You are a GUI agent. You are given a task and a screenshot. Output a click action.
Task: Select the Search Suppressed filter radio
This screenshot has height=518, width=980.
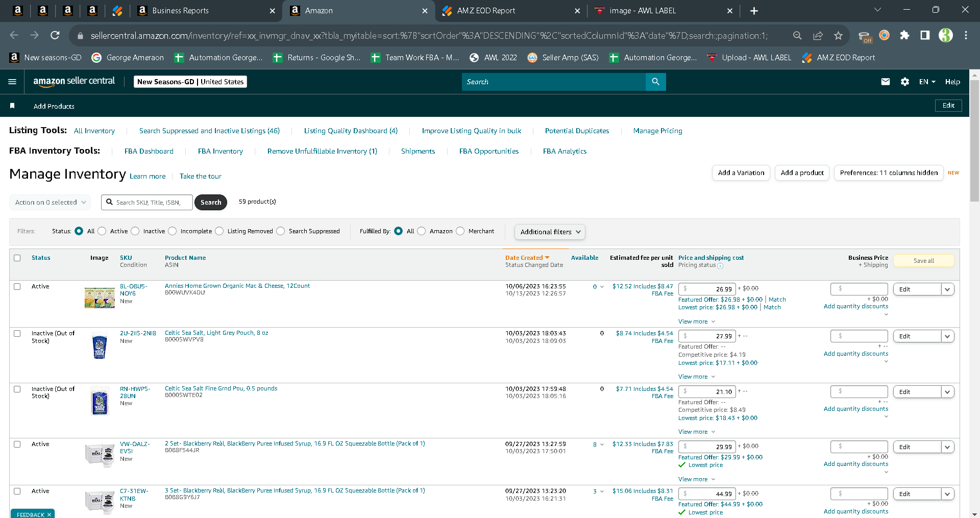[281, 231]
